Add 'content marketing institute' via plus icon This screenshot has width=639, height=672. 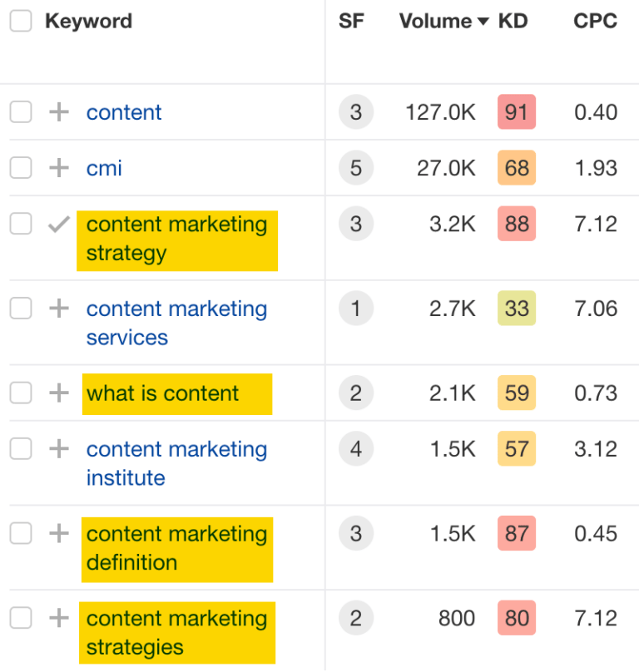[58, 449]
